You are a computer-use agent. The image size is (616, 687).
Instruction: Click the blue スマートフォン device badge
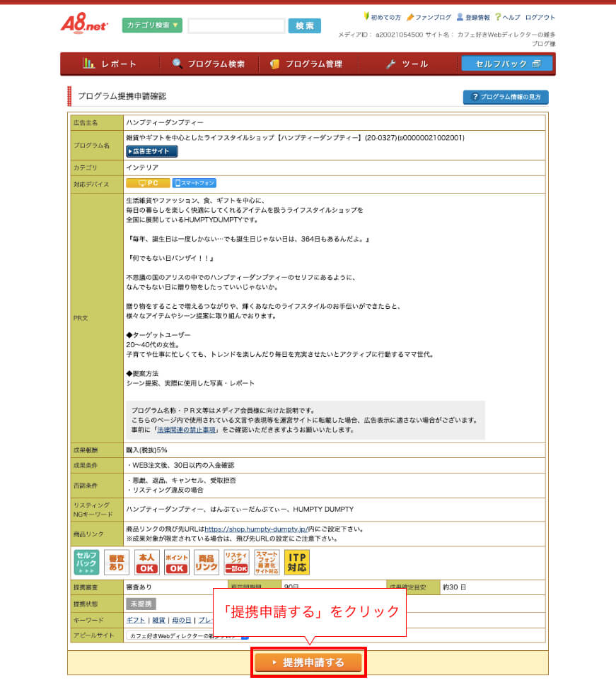pyautogui.click(x=194, y=183)
